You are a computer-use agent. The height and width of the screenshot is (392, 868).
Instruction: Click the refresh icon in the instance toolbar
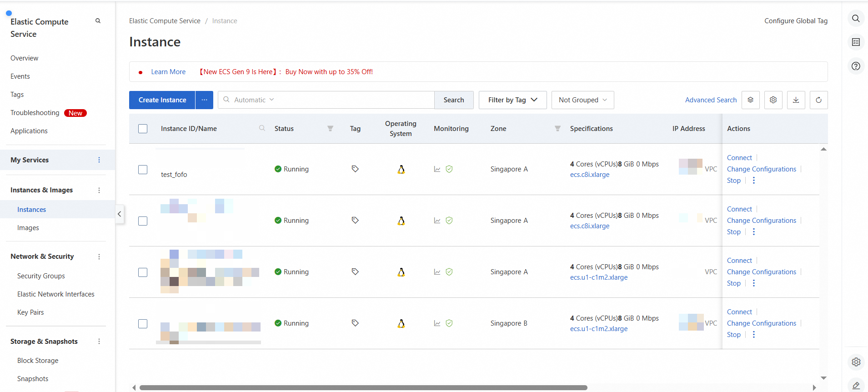(818, 100)
